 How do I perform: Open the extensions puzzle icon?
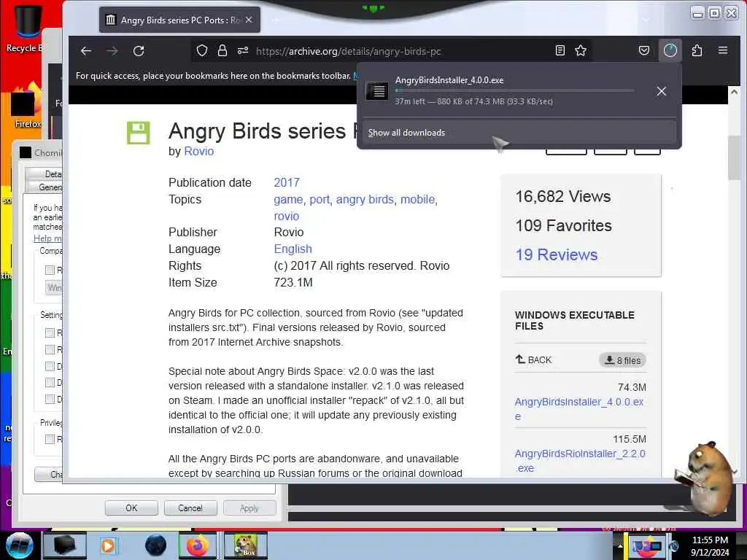697,50
